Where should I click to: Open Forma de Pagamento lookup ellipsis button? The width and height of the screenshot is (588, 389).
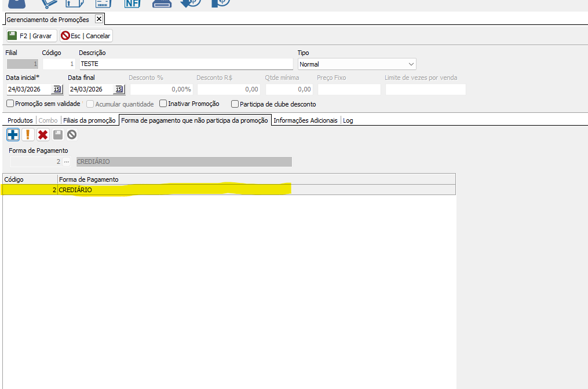pos(67,162)
